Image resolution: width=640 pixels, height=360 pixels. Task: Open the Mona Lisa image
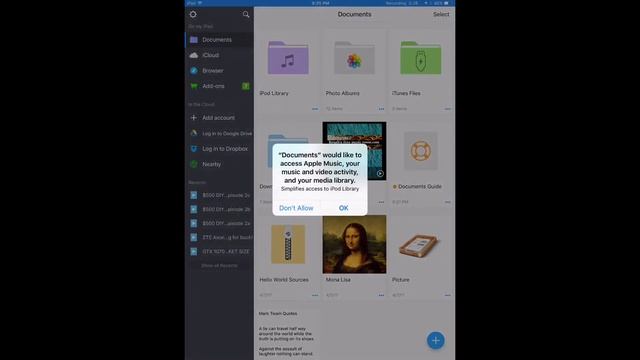coord(354,244)
